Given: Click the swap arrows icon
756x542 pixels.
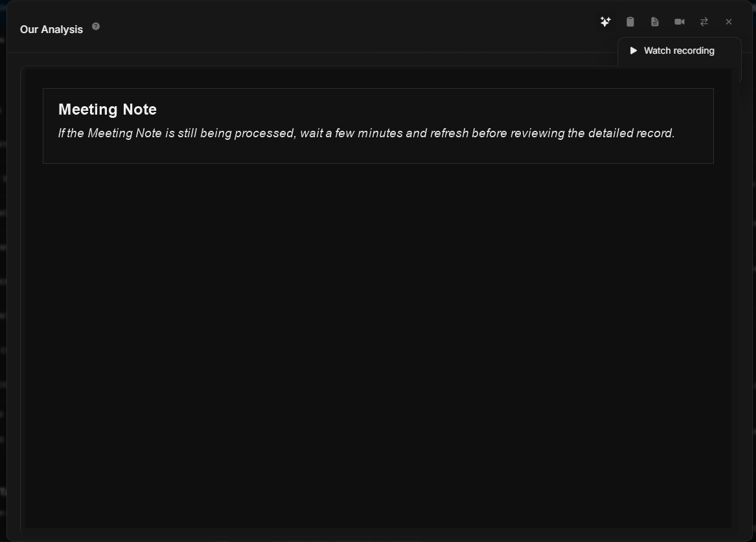Looking at the screenshot, I should pos(704,21).
